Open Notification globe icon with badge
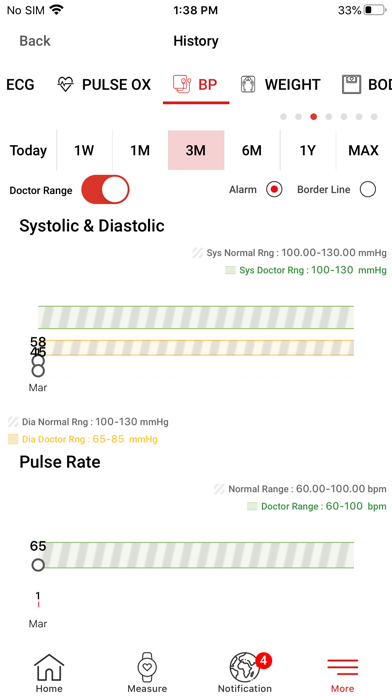392x696 pixels. click(245, 667)
